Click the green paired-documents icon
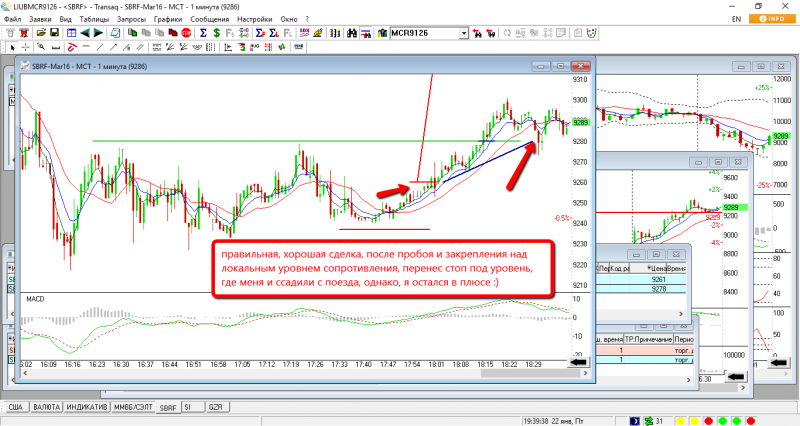 click(x=133, y=33)
